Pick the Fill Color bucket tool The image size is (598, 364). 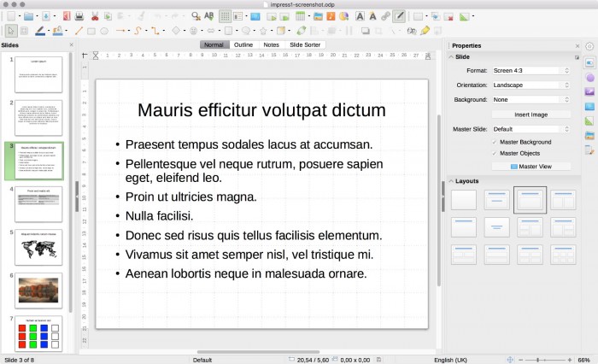57,31
